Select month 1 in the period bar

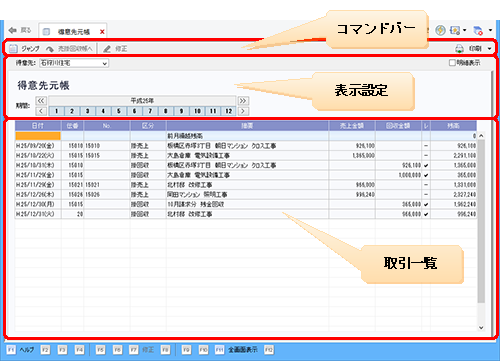[57, 111]
